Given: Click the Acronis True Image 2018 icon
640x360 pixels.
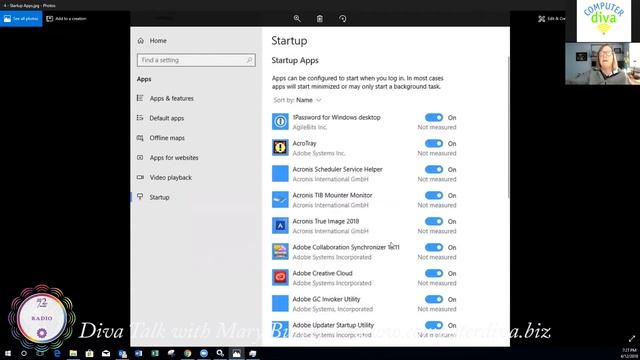Looking at the screenshot, I should pyautogui.click(x=280, y=225).
